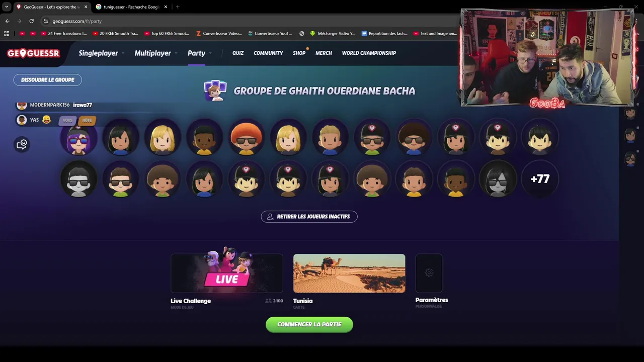
Task: Close the GeoGuessr browser tab
Action: [x=86, y=7]
